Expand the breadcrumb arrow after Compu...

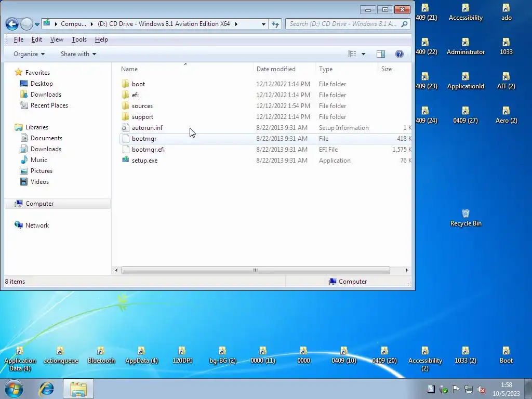(91, 24)
